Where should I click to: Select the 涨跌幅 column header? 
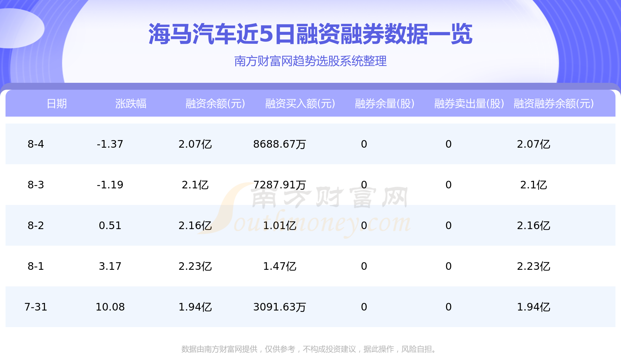[x=131, y=104]
